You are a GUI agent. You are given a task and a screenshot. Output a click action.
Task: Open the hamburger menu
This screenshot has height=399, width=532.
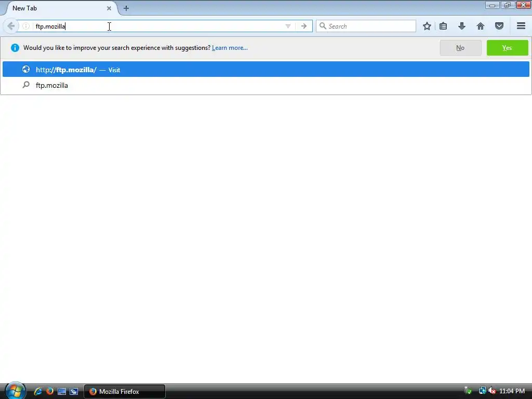click(x=521, y=26)
